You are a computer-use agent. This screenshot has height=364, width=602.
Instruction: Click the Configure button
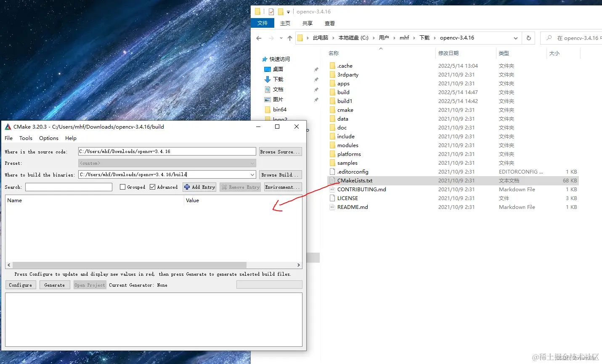(x=21, y=285)
